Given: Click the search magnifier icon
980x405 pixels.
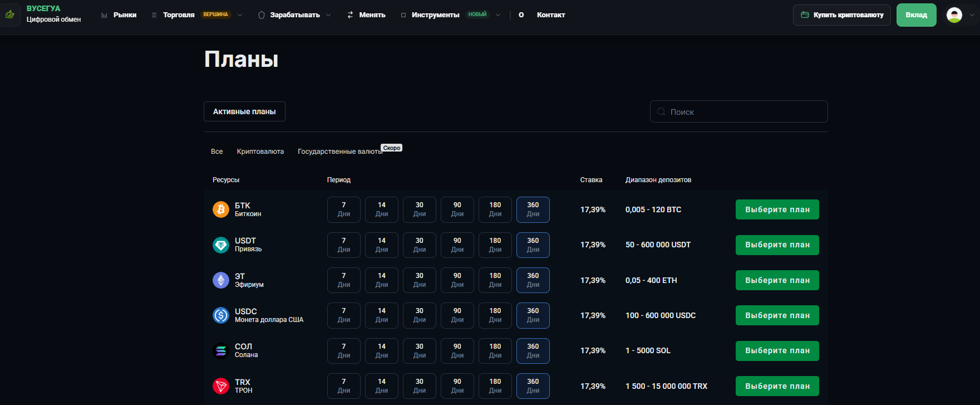Looking at the screenshot, I should click(x=661, y=111).
